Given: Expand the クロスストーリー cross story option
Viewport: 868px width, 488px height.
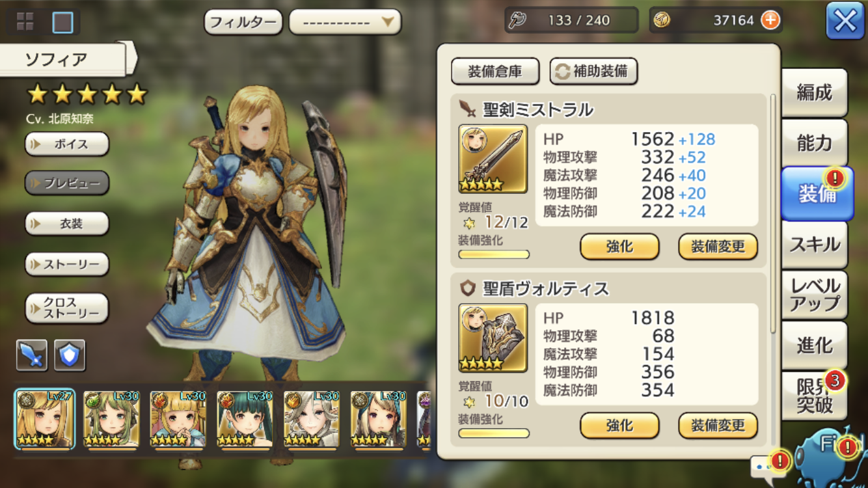Looking at the screenshot, I should pyautogui.click(x=67, y=308).
